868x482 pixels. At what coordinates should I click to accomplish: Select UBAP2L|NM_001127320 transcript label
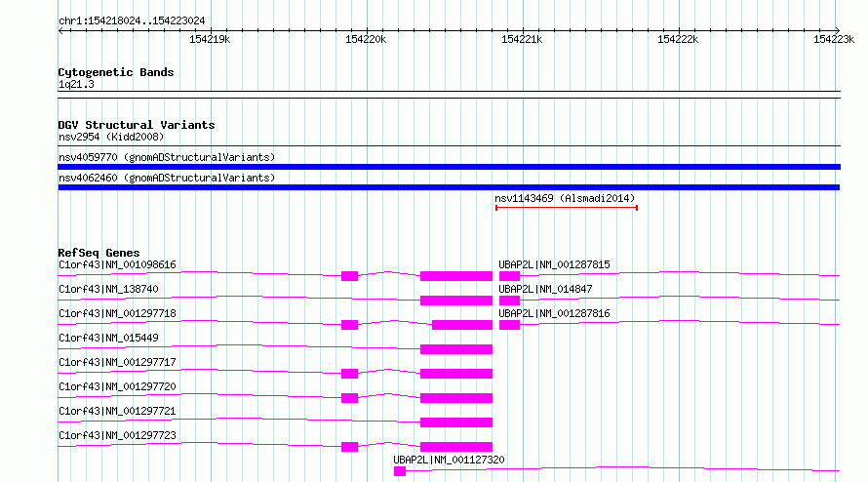coord(449,460)
